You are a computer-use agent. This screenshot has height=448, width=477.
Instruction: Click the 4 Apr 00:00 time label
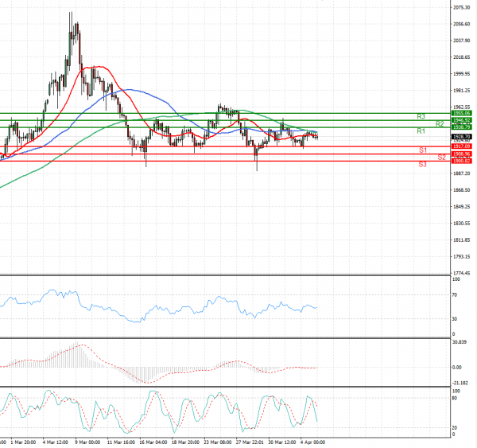(312, 442)
